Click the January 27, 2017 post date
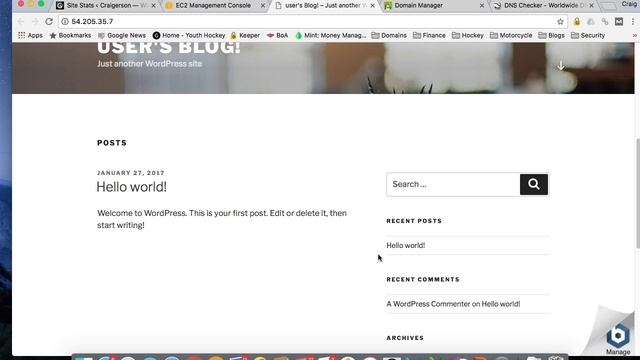Viewport: 640px width, 360px height. click(x=131, y=173)
